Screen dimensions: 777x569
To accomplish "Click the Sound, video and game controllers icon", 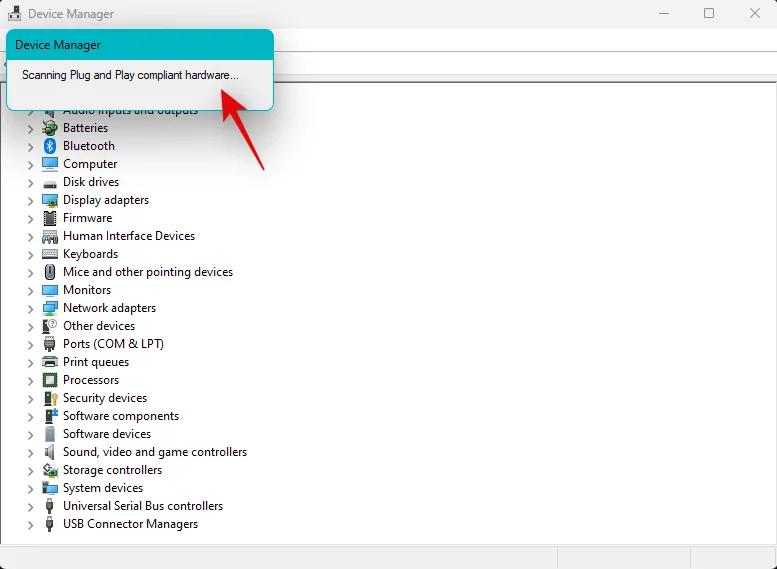I will click(50, 452).
